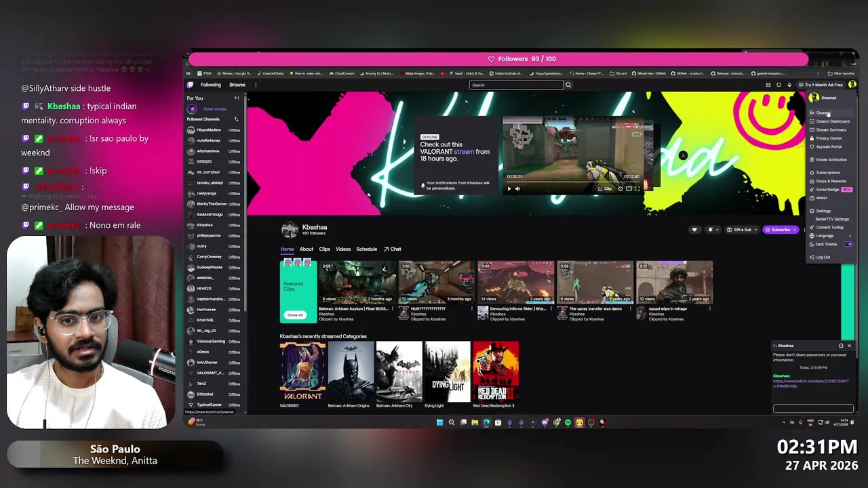This screenshot has height=488, width=868.
Task: Open video player settings gear
Action: click(x=620, y=188)
